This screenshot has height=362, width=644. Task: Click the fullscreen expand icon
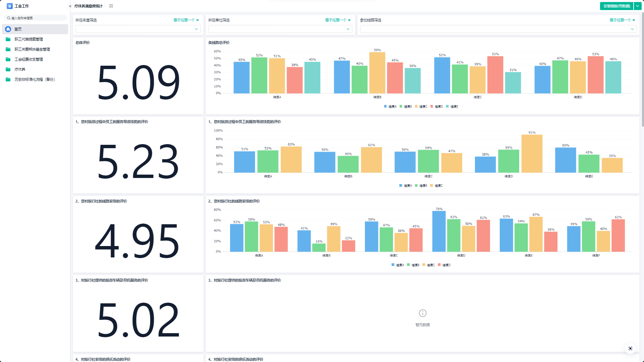111,6
